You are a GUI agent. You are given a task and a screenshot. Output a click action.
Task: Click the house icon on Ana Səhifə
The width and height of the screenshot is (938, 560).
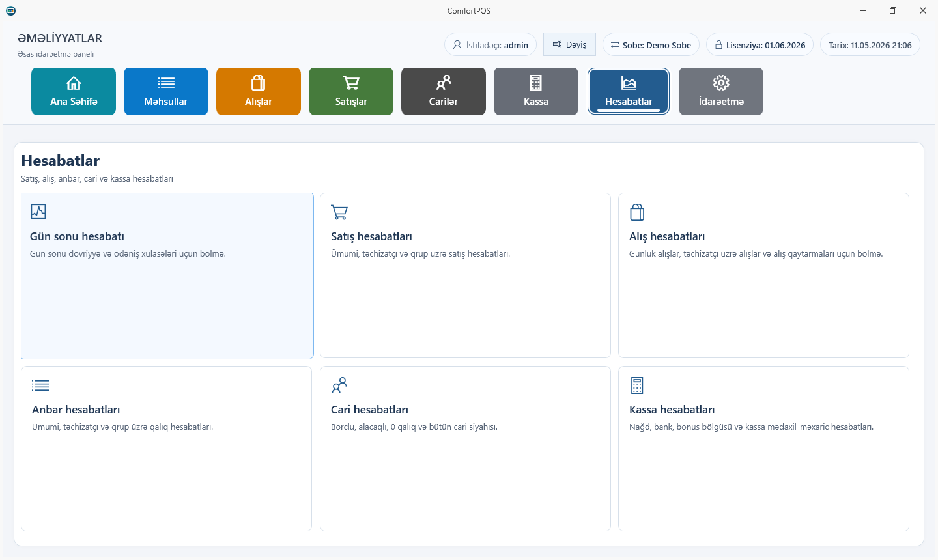point(74,83)
